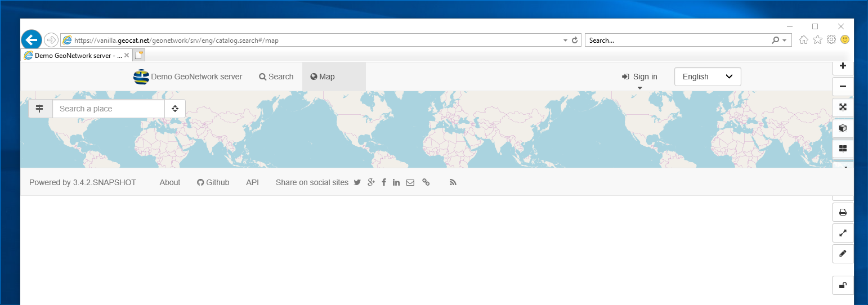Click Powered by 3.4.2.SNAPSHOT text
This screenshot has height=305, width=868.
coord(83,182)
